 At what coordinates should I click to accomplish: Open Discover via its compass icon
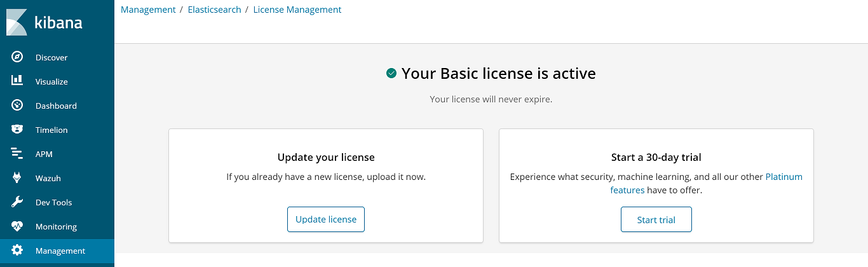pyautogui.click(x=17, y=57)
